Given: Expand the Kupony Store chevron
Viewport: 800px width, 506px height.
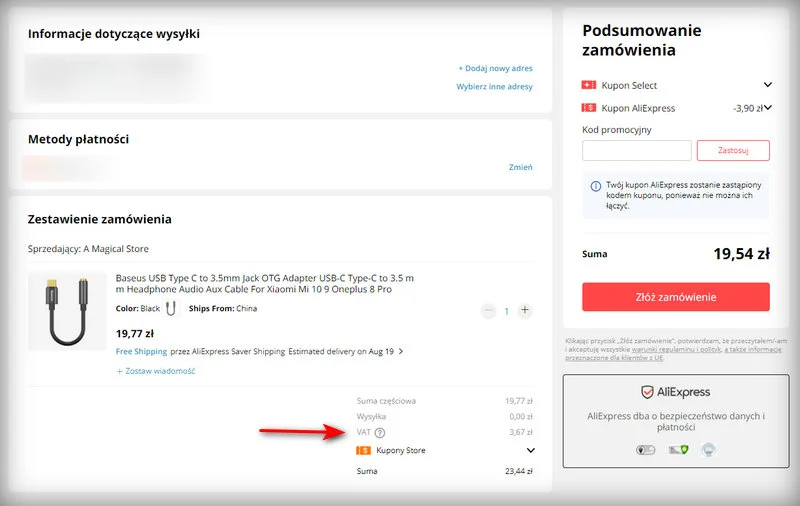Looking at the screenshot, I should pos(530,451).
